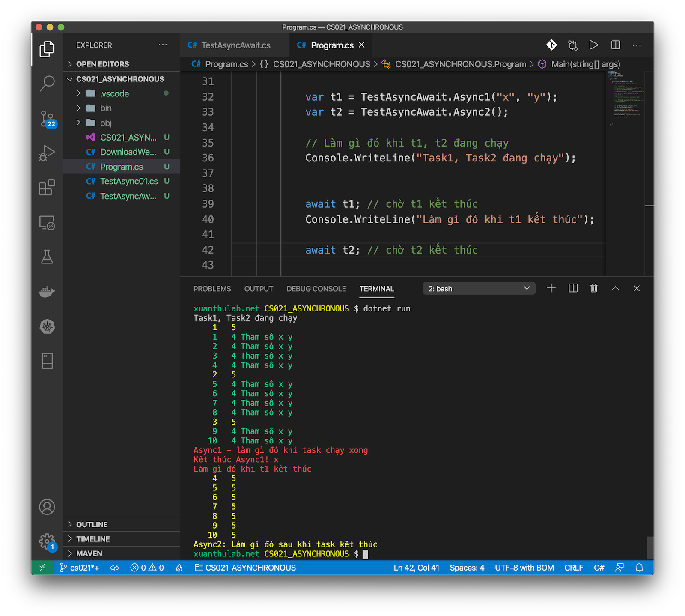Open Source Control view with 22 changes
The height and width of the screenshot is (616, 685).
(x=47, y=118)
